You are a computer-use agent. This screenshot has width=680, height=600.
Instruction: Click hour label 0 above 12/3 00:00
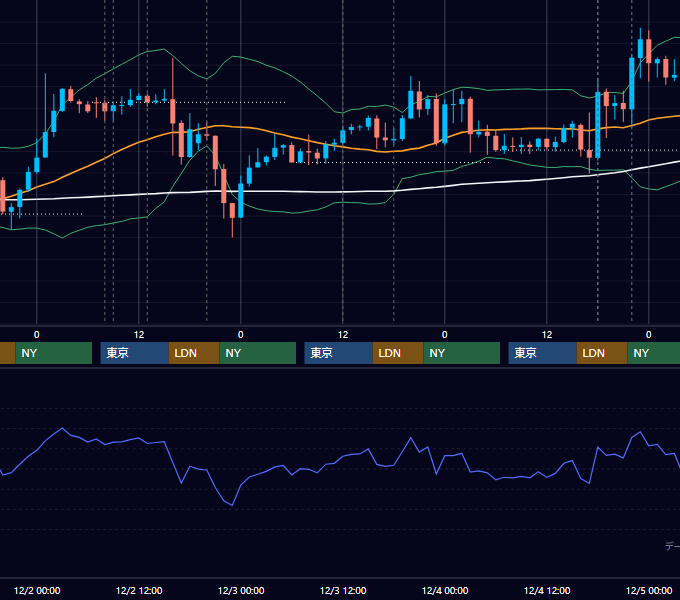(x=241, y=335)
